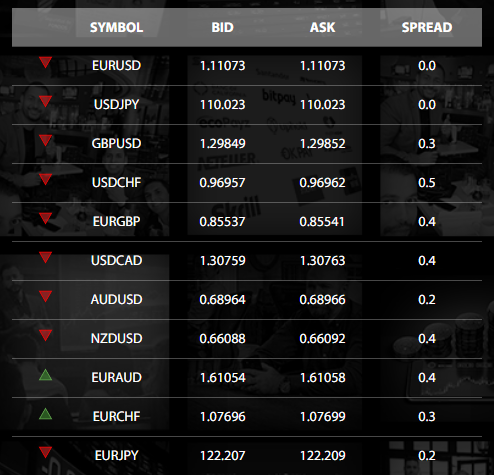The height and width of the screenshot is (475, 494).
Task: Select the SYMBOL column header
Action: [x=116, y=27]
